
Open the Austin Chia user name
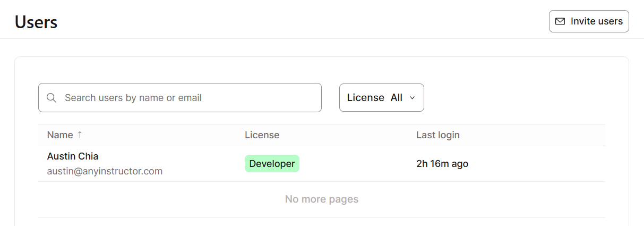[x=73, y=156]
